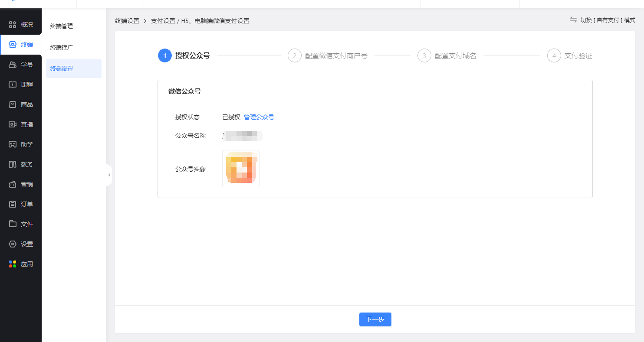Click 切换 [ 自有支付 ] 模式 text
This screenshot has width=644, height=342.
click(x=608, y=20)
